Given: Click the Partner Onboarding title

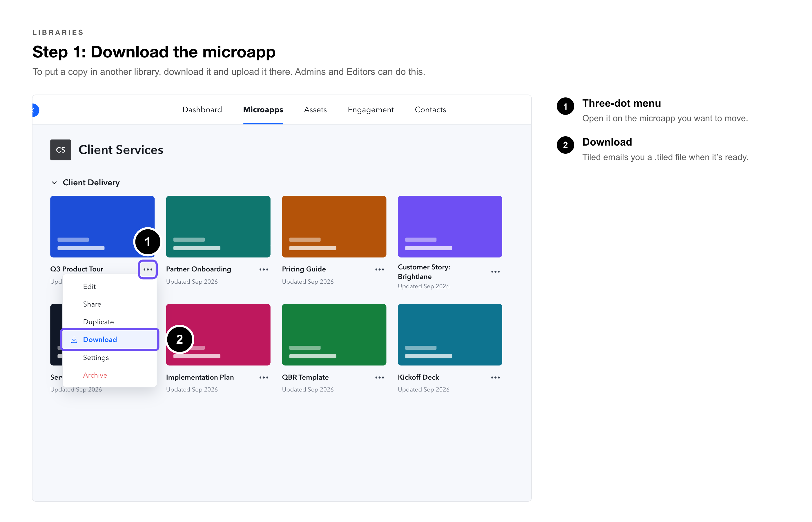Looking at the screenshot, I should tap(199, 269).
